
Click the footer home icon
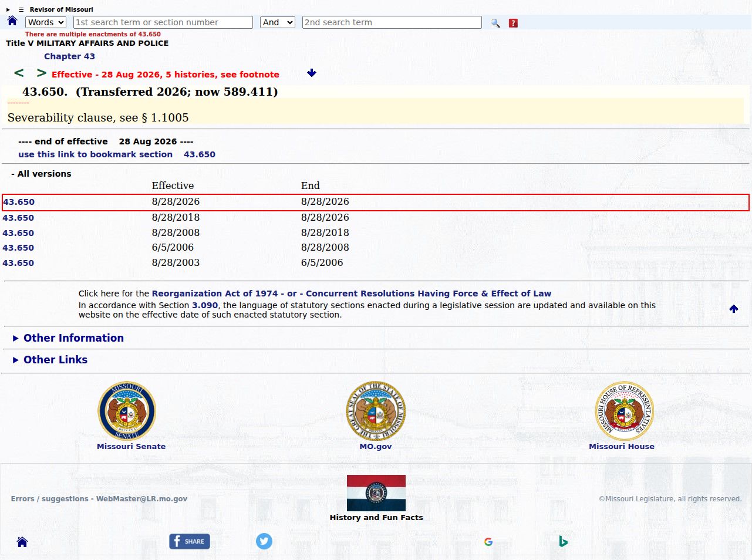tap(22, 542)
